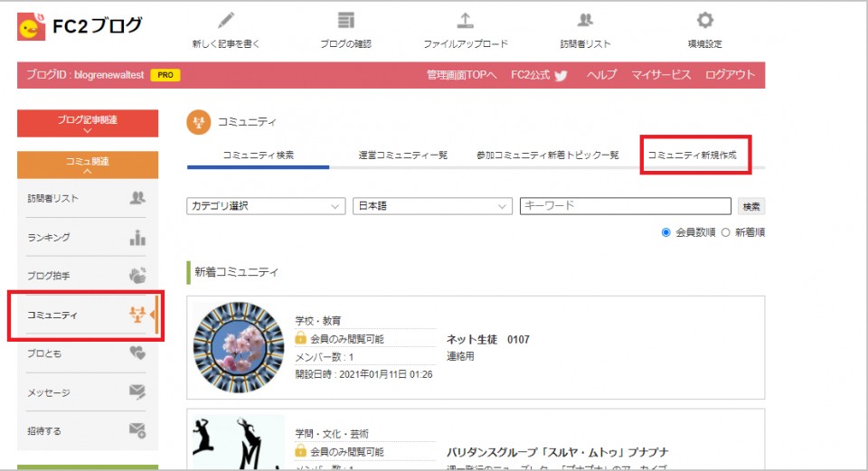Open the blog confirmation page icon
The height and width of the screenshot is (471, 868).
[x=346, y=21]
